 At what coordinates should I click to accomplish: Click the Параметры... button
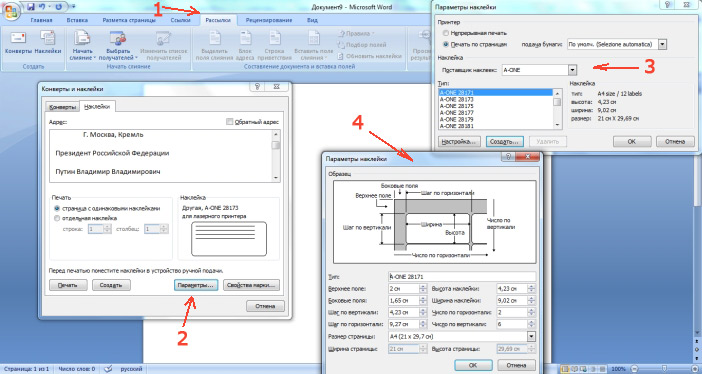pyautogui.click(x=196, y=285)
